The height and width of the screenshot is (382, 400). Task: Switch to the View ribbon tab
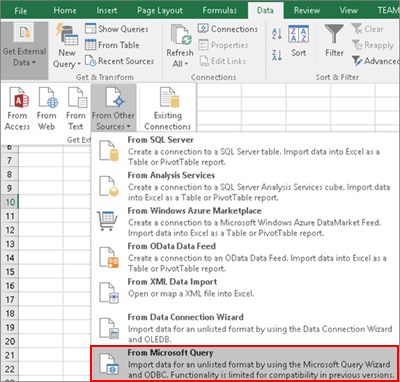[348, 10]
